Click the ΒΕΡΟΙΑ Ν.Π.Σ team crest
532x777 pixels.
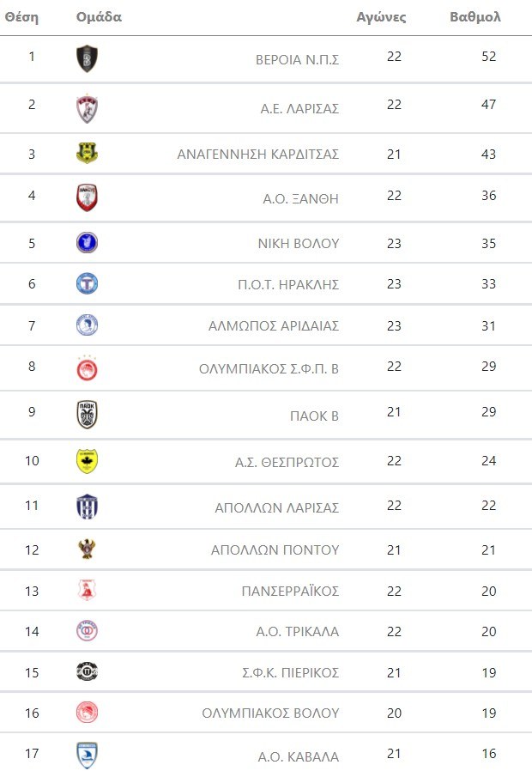click(x=87, y=58)
